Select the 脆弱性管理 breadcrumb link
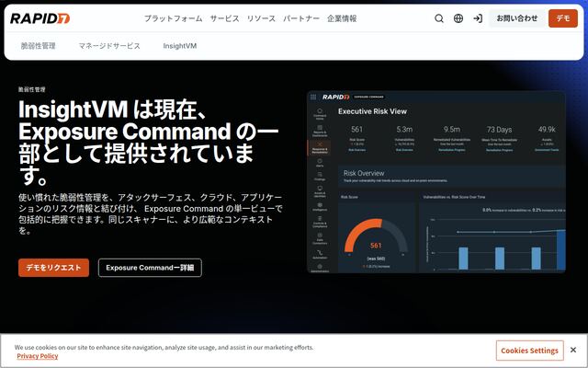588x368 pixels. tap(38, 46)
